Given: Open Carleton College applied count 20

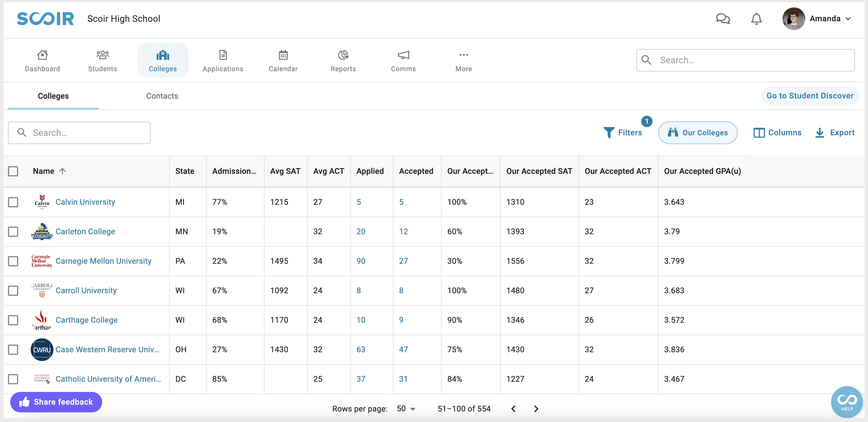Looking at the screenshot, I should tap(361, 232).
